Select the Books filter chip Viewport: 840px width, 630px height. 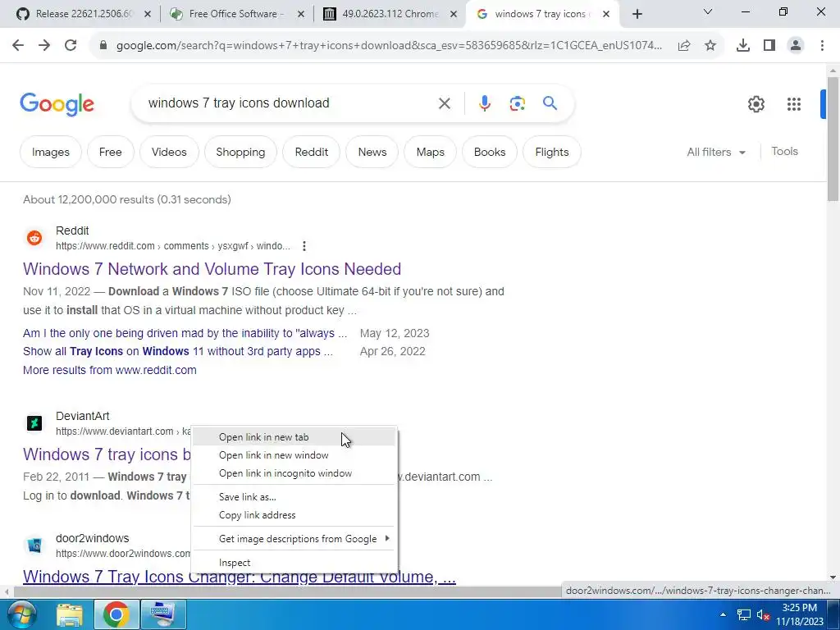tap(490, 152)
